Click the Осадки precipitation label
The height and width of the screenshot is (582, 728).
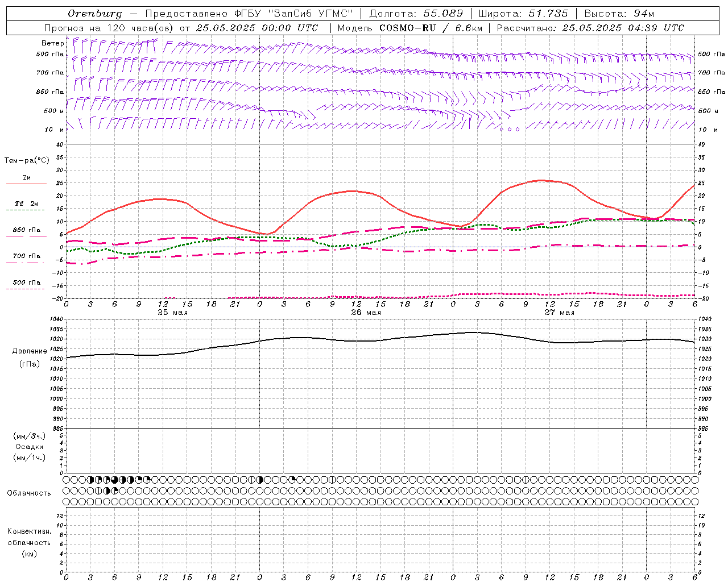pos(30,447)
